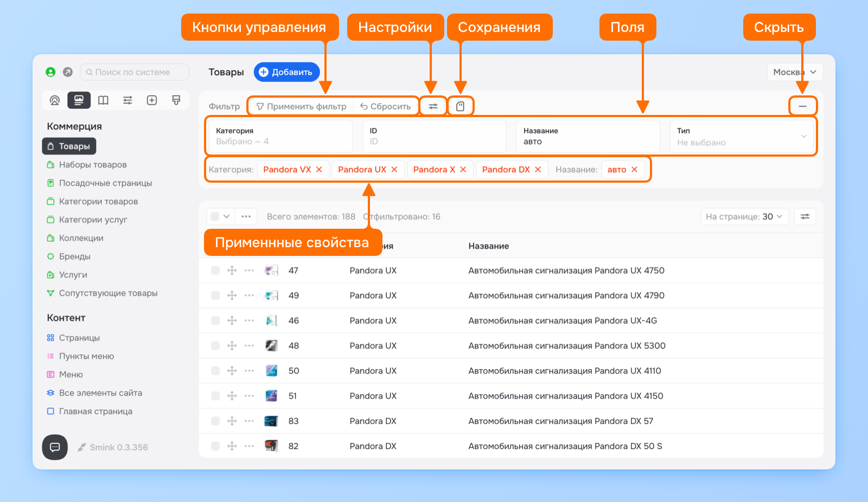Click Сбросить filter button
The height and width of the screenshot is (502, 868).
[x=386, y=106]
